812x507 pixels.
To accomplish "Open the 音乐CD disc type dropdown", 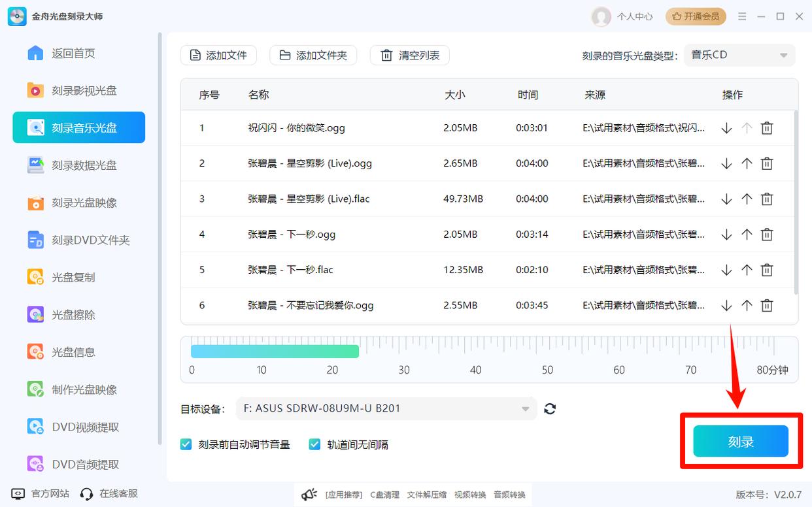I will pyautogui.click(x=739, y=55).
